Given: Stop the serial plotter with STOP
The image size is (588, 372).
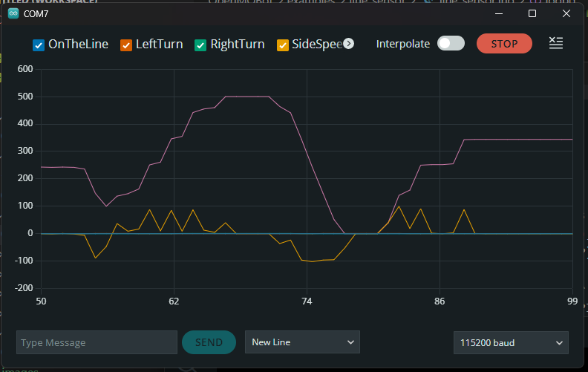Looking at the screenshot, I should pyautogui.click(x=504, y=44).
